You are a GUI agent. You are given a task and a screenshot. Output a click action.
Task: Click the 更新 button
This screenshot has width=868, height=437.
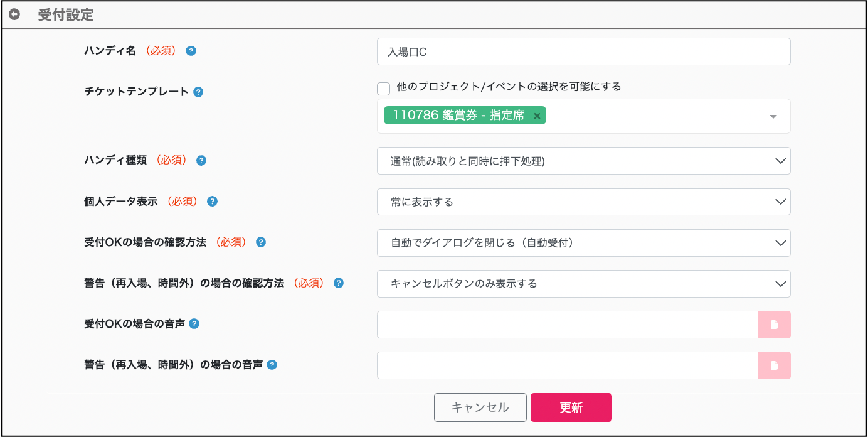coord(571,407)
